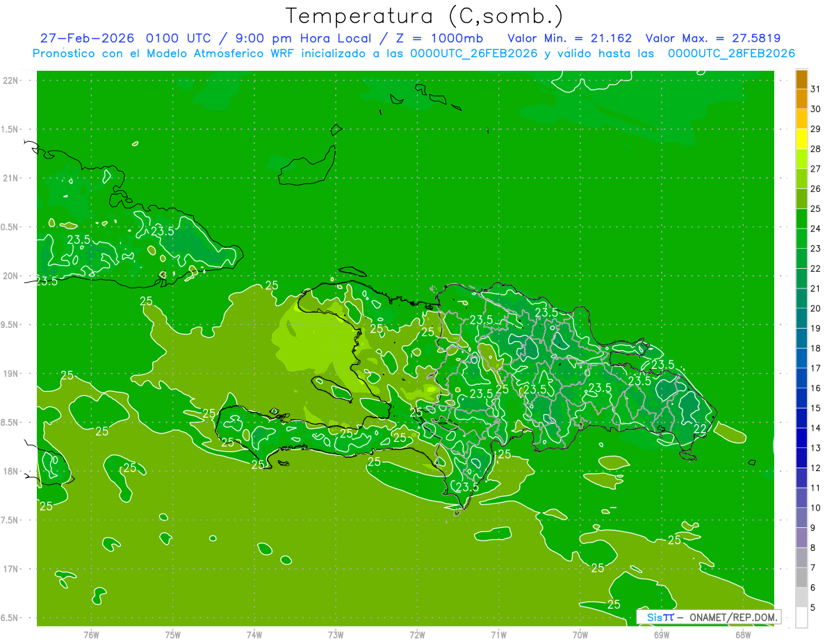Click the 'Valor Min. = 21.162' text

coord(569,38)
